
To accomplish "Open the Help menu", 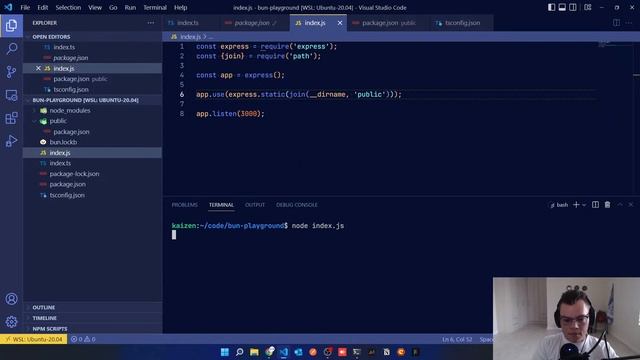I will pyautogui.click(x=180, y=7).
